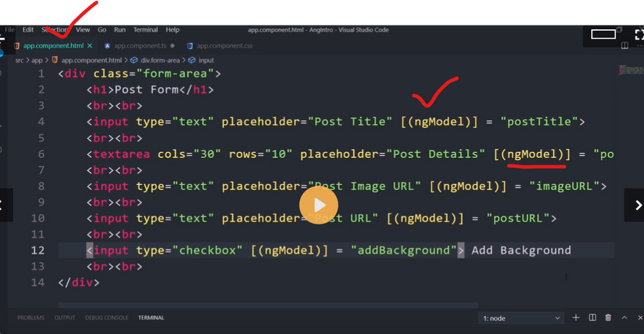Click line number 12 in the gutter

tap(39, 250)
